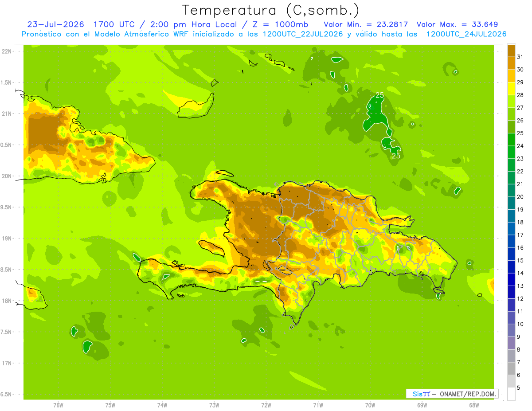
Task: Click the '70W' longitude label
Action: click(x=370, y=405)
